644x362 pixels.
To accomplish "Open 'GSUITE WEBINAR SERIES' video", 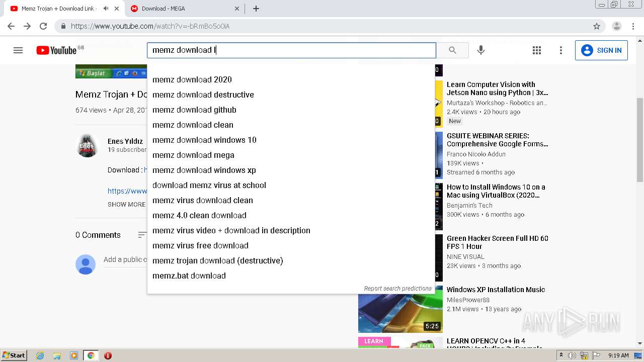I will click(497, 140).
